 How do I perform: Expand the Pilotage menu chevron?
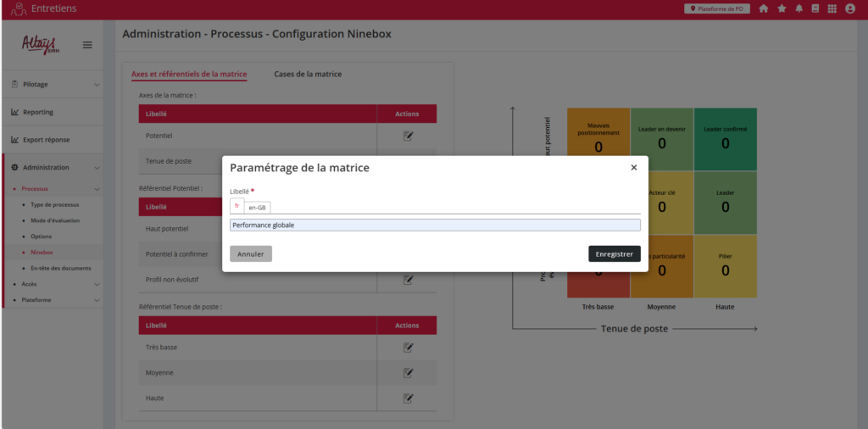97,85
